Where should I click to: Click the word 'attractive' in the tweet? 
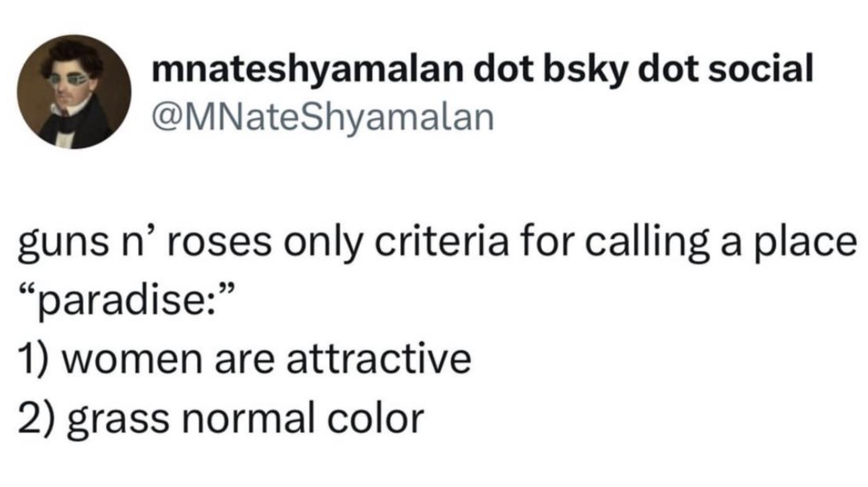(379, 359)
